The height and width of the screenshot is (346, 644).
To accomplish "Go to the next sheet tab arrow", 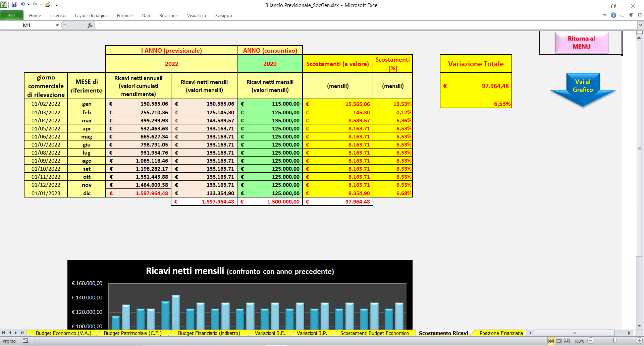I will pyautogui.click(x=16, y=333).
